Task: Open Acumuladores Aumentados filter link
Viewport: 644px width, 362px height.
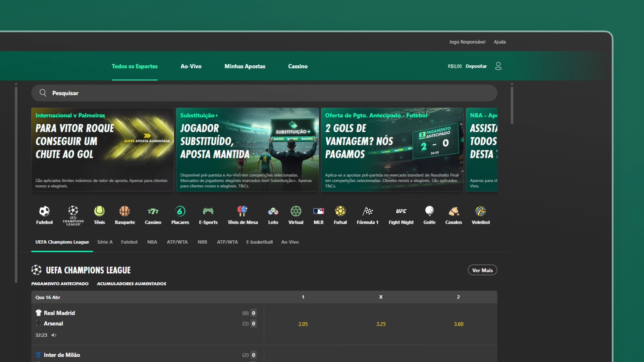Action: 131,284
